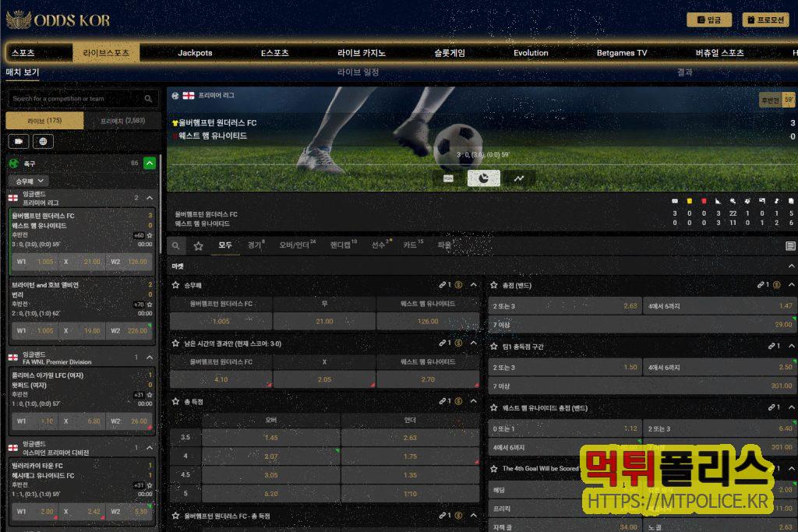This screenshot has width=798, height=532.
Task: Click the globe region filter icon
Action: click(43, 142)
